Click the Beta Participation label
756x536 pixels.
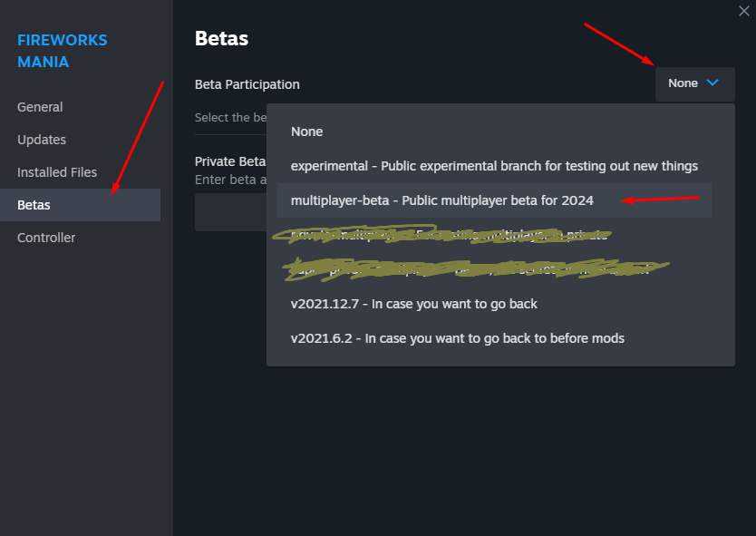coord(247,84)
